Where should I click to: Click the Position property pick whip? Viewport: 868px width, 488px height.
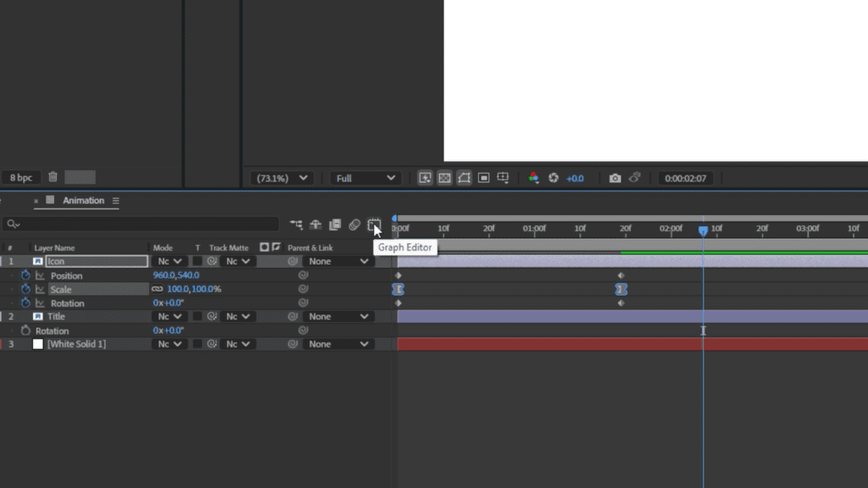(303, 275)
